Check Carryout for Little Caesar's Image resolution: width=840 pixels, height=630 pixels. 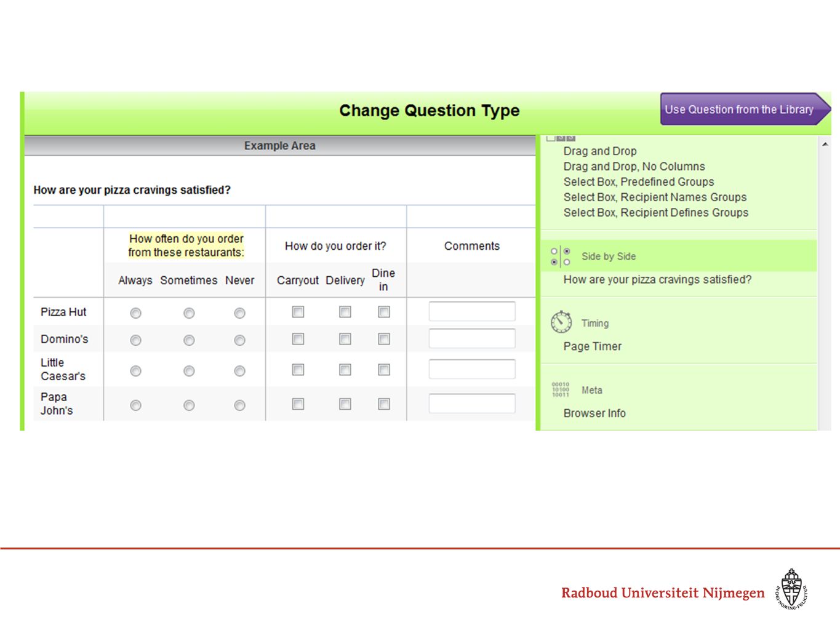click(298, 370)
